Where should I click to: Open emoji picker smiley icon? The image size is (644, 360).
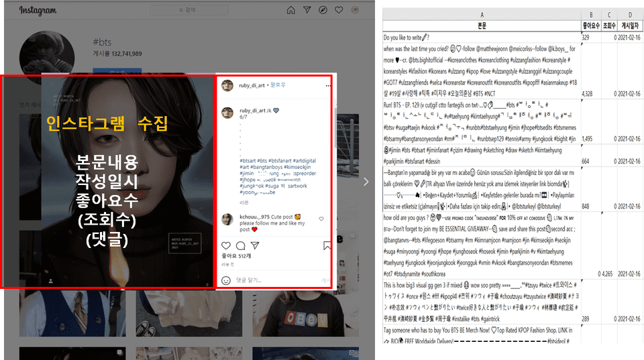coord(226,280)
